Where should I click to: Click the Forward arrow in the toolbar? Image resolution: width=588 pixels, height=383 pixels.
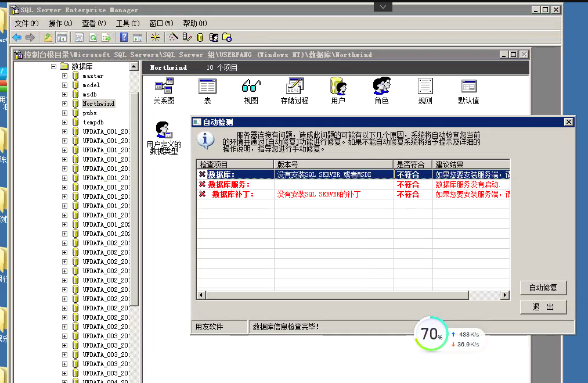click(x=30, y=37)
